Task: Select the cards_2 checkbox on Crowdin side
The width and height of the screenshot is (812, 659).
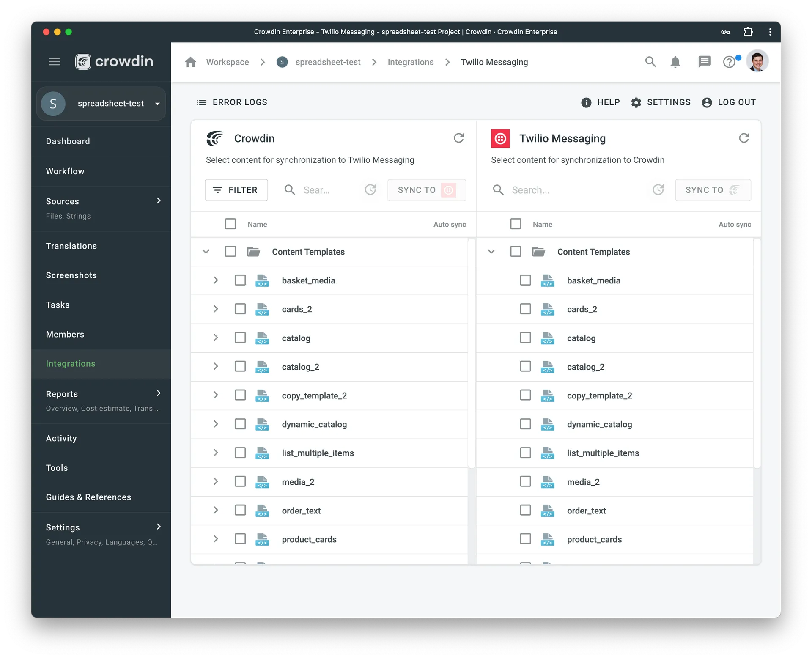Action: pos(240,309)
